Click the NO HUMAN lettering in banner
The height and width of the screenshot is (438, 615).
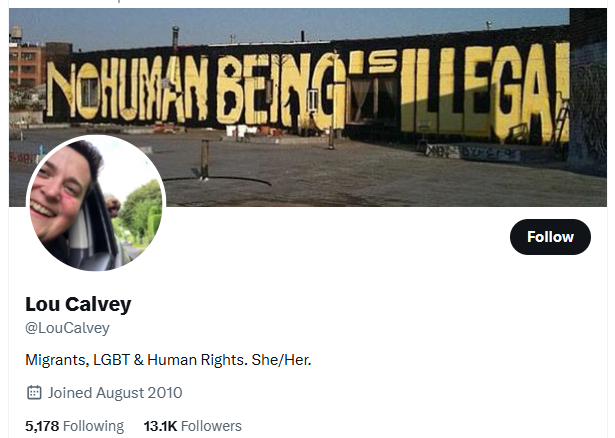127,89
